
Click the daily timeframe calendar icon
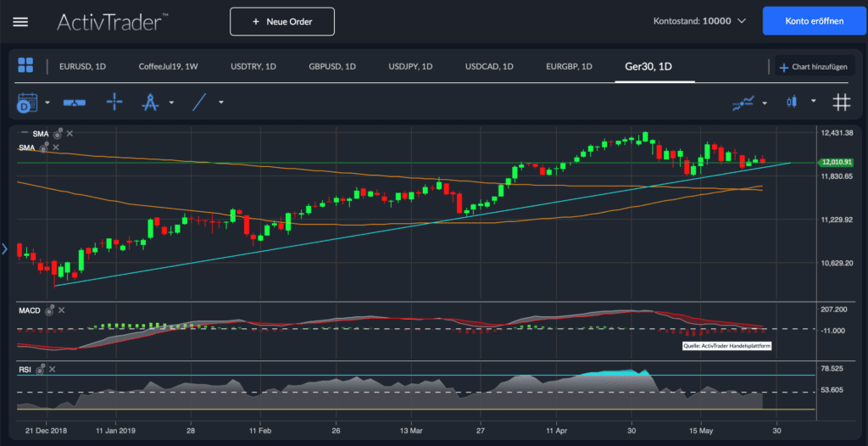27,103
